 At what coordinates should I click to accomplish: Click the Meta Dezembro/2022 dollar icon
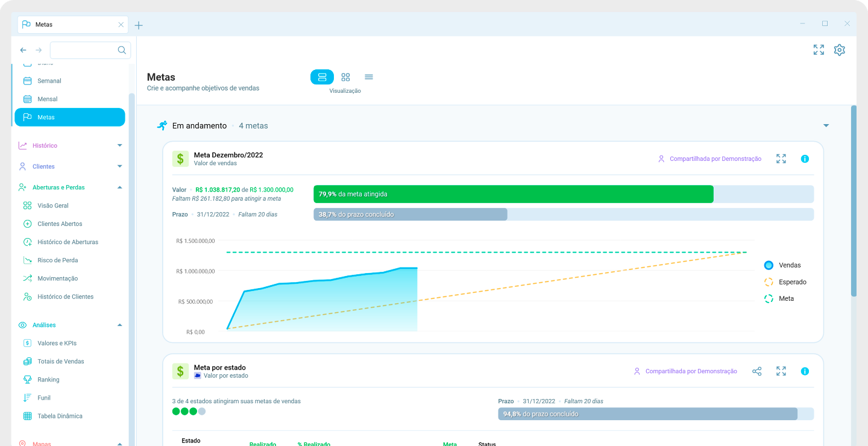pyautogui.click(x=180, y=159)
